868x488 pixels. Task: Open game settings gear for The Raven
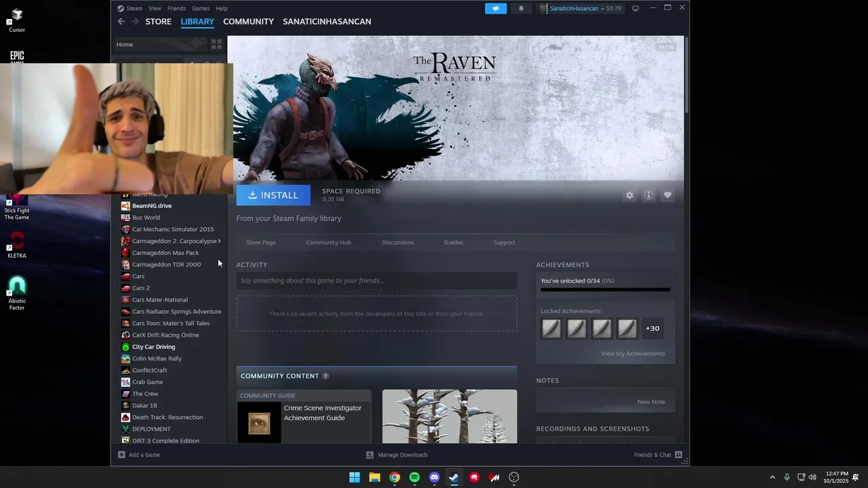click(x=629, y=195)
